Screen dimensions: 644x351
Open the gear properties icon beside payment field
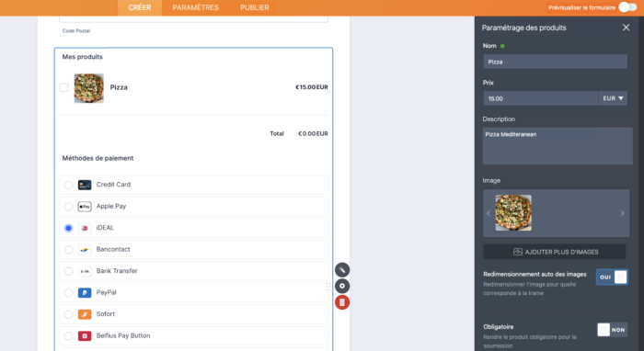coord(342,286)
